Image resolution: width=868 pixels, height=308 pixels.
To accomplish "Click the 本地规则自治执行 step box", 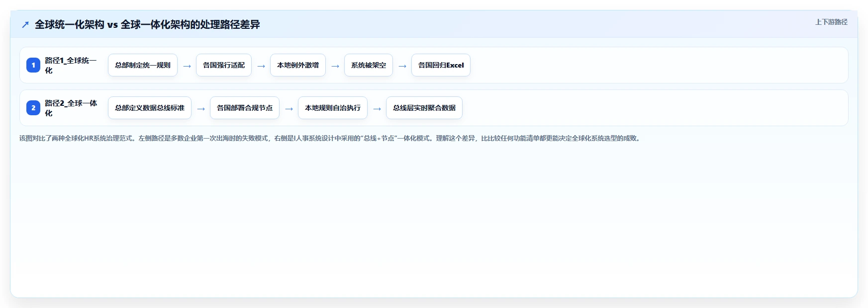I will (x=333, y=108).
